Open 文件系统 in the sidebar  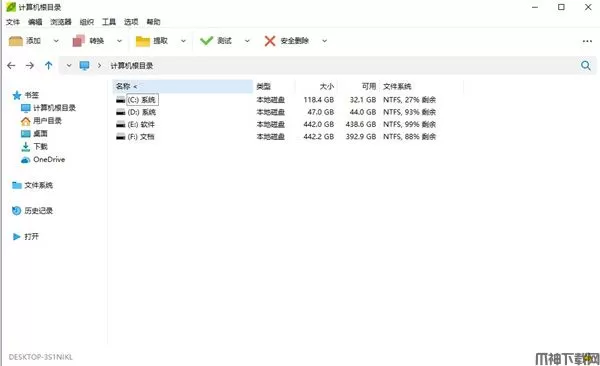[x=33, y=185]
